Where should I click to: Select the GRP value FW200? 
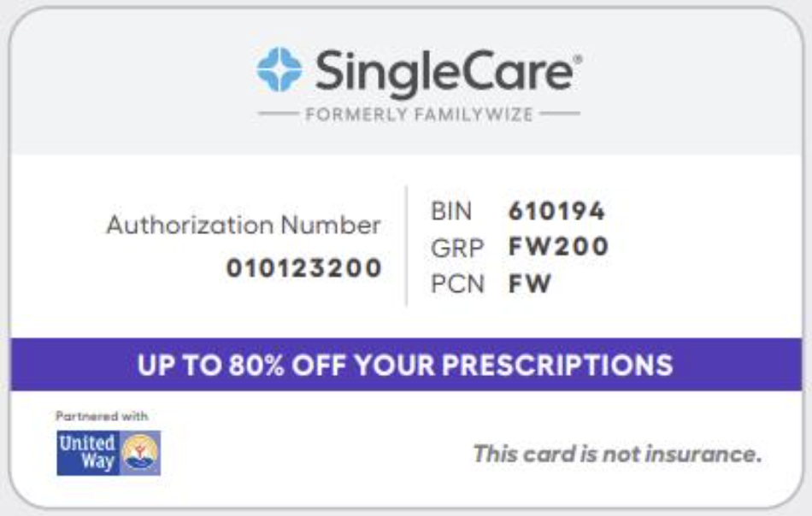(x=558, y=247)
